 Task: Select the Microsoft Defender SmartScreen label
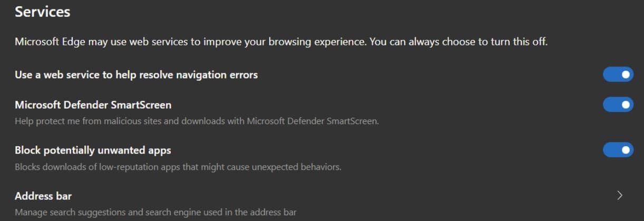[x=93, y=105]
